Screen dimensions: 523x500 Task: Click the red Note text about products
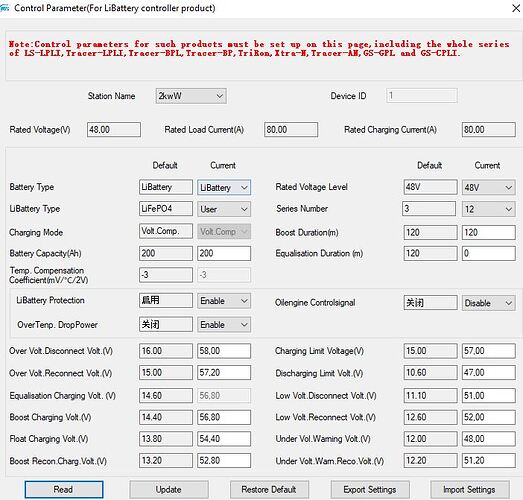pyautogui.click(x=259, y=48)
